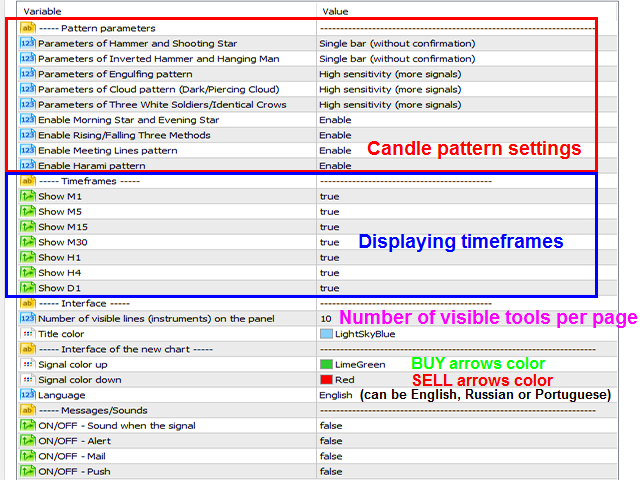Toggle the true value of Show D1
This screenshot has width=640, height=480.
[x=329, y=288]
